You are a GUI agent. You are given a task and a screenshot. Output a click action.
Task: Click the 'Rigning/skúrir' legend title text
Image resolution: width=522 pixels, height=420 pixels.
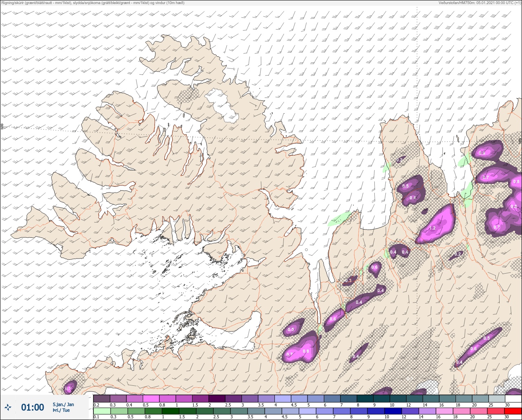93,2
